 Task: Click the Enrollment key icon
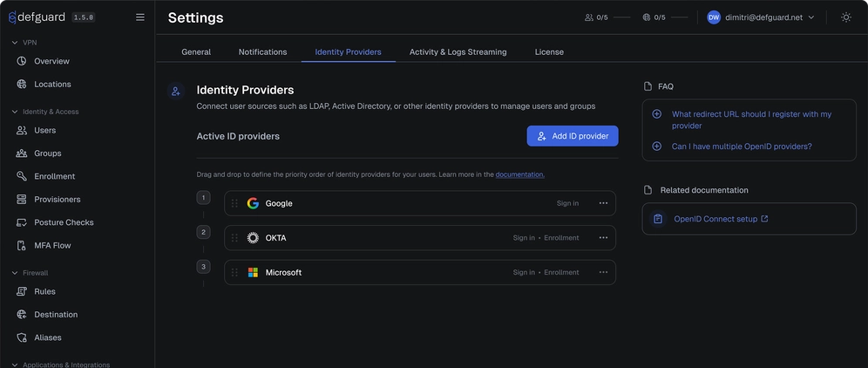pos(22,176)
